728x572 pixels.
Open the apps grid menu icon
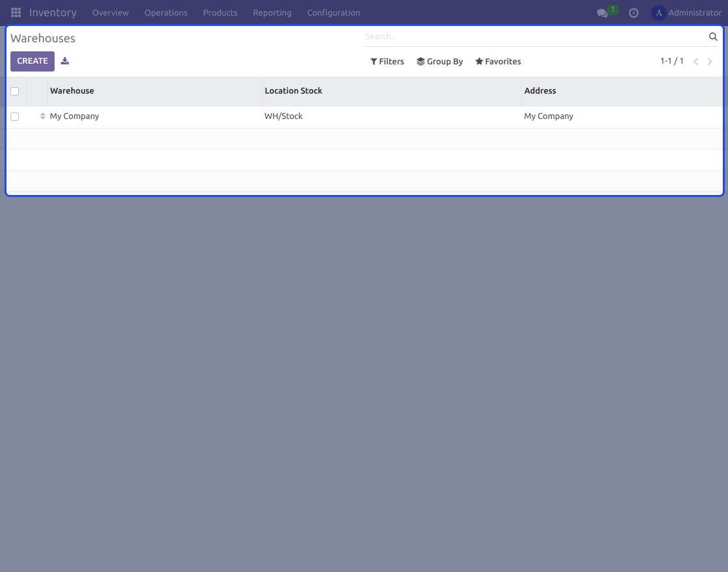[16, 12]
